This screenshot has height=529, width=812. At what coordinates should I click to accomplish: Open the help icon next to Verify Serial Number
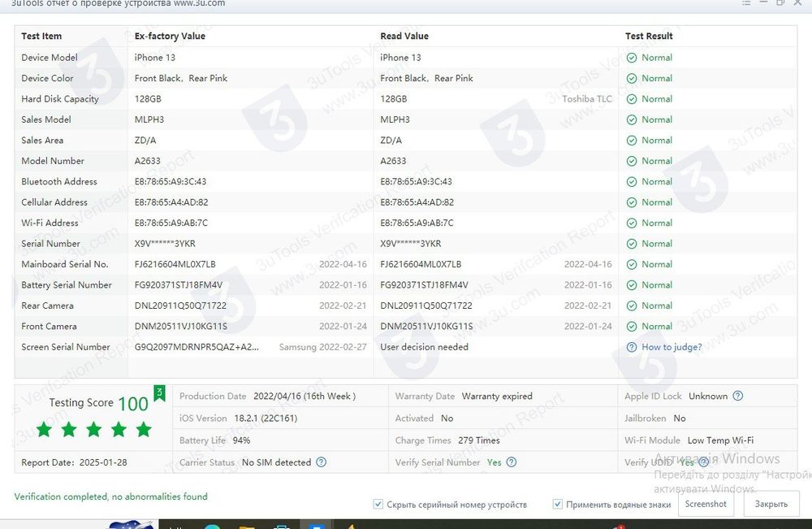[x=511, y=462]
